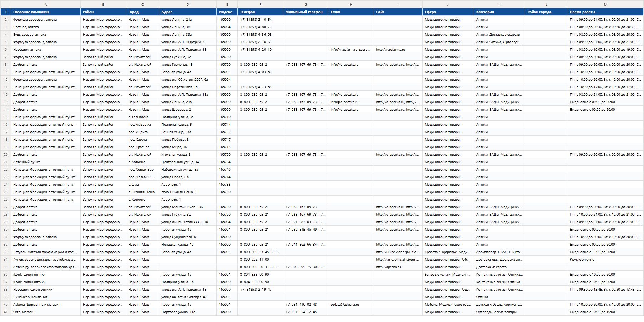The image size is (644, 322).
Task: Click the 'Индекс' header cell
Action: point(227,12)
